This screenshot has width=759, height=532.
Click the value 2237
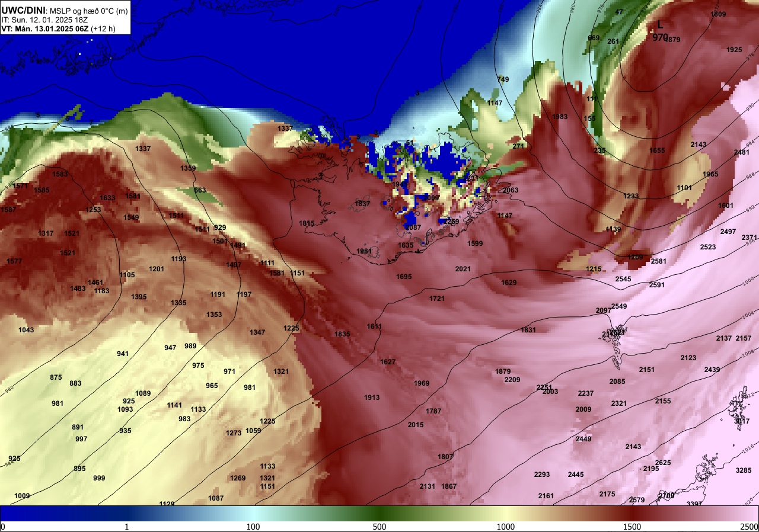coord(586,393)
